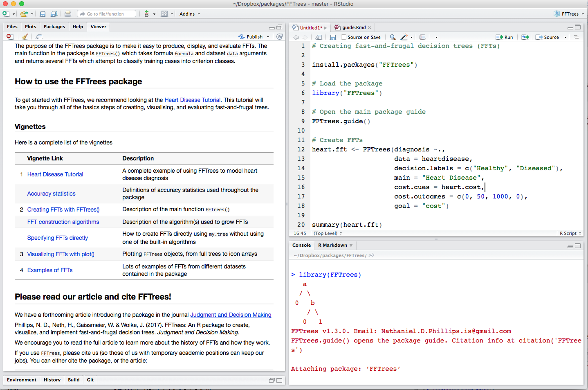588x390 pixels.
Task: Click the Compile Report notebook icon
Action: coord(422,37)
